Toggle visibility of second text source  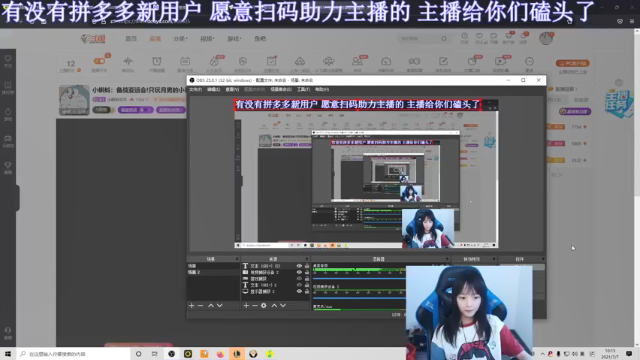(299, 285)
